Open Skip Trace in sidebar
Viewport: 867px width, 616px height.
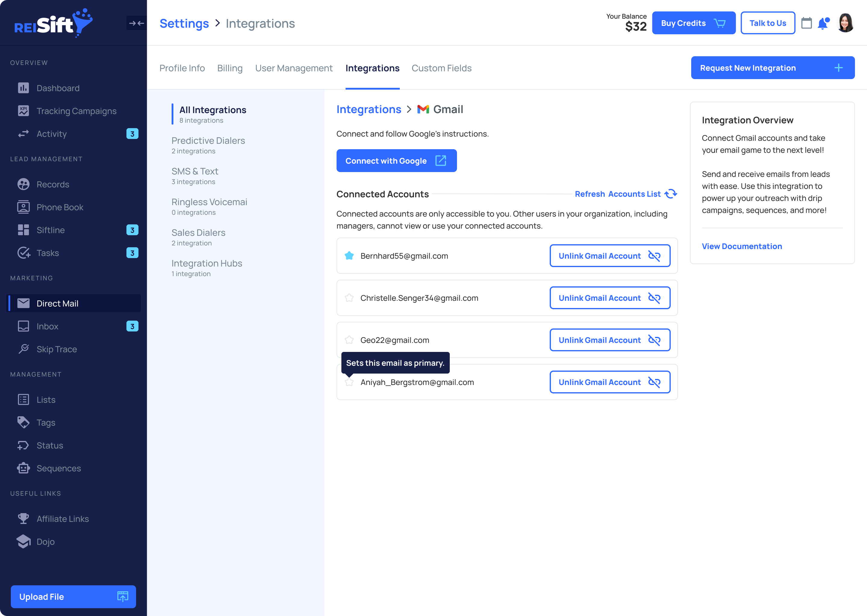57,349
